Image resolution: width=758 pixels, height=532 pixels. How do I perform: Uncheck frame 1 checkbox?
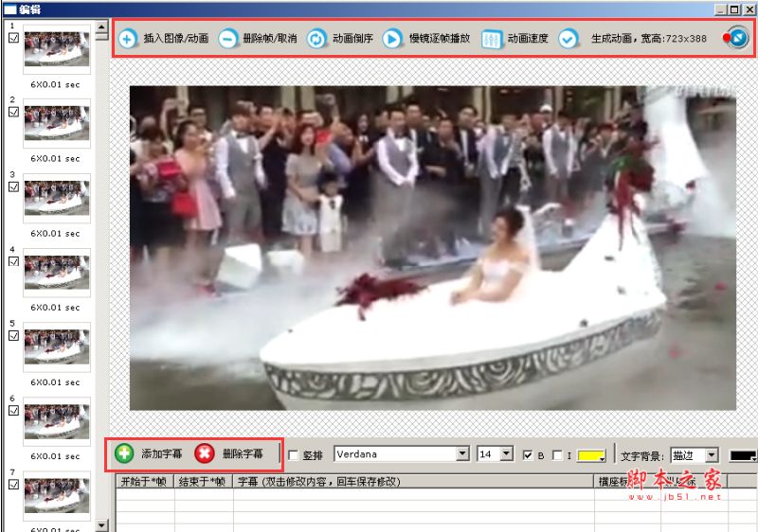click(13, 37)
